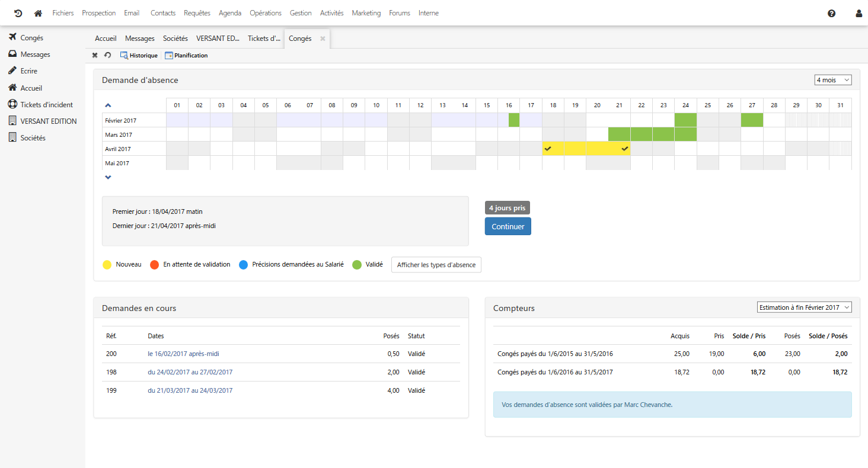868x468 pixels.
Task: Show next months with down chevron
Action: pos(108,177)
